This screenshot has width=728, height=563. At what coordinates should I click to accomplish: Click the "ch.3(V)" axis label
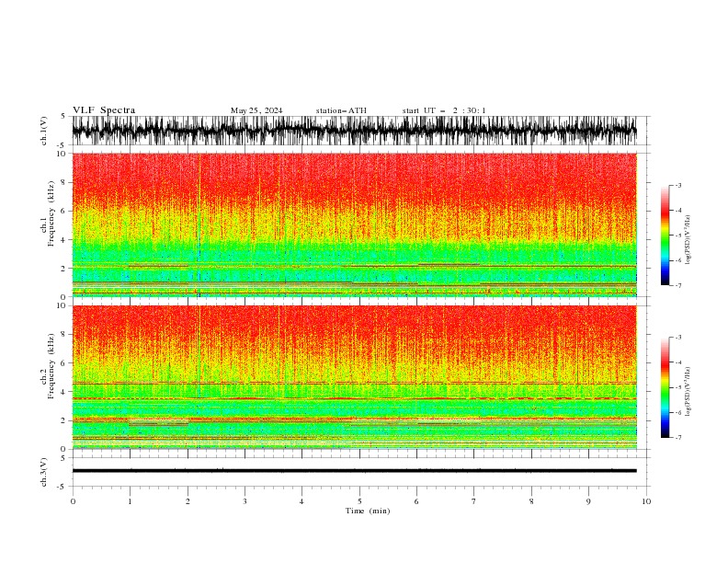click(x=44, y=472)
